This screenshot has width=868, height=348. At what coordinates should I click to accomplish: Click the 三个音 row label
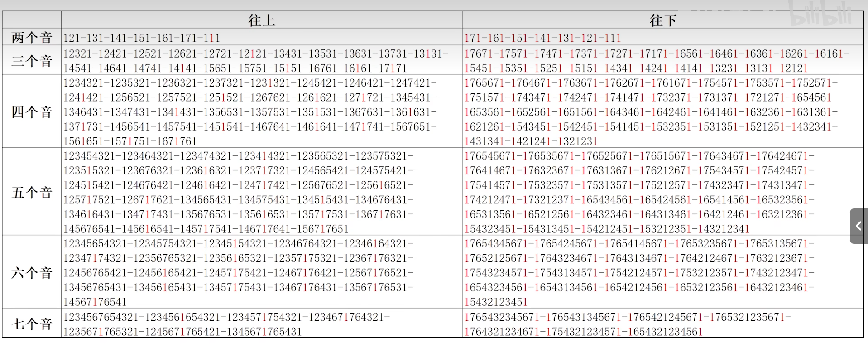[x=32, y=61]
